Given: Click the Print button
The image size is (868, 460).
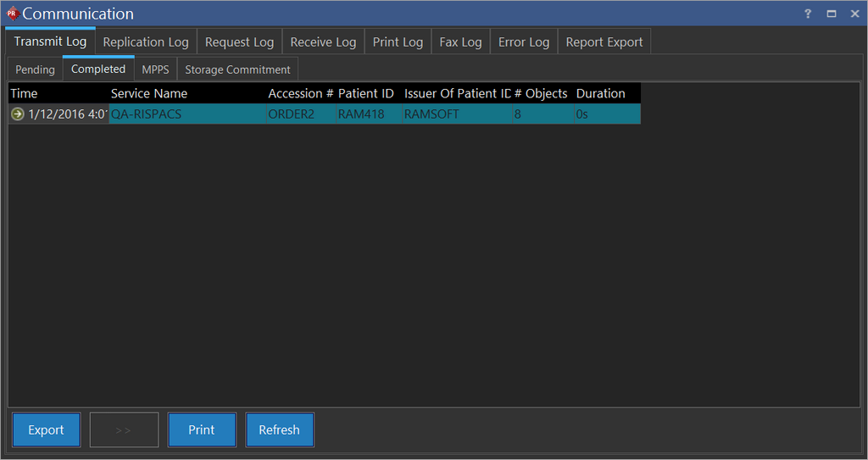Looking at the screenshot, I should [x=202, y=430].
